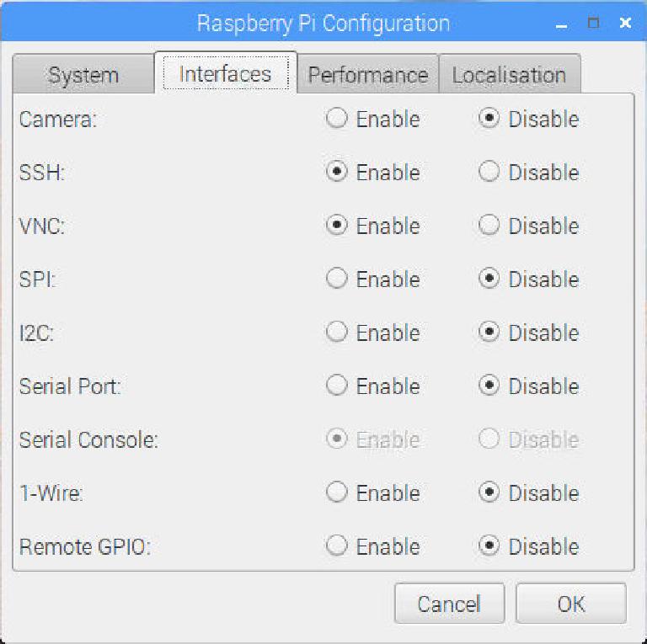Viewport: 647px width, 644px height.
Task: Open the Performance tab
Action: tap(367, 75)
